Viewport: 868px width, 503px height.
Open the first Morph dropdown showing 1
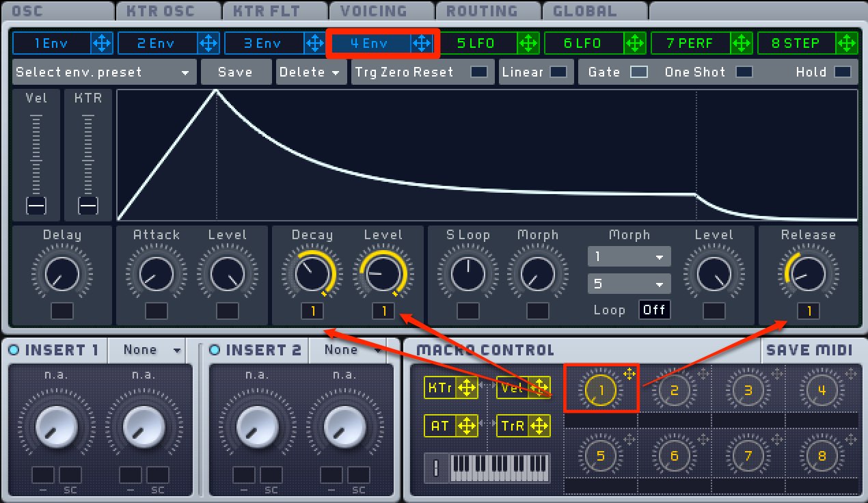coord(629,257)
